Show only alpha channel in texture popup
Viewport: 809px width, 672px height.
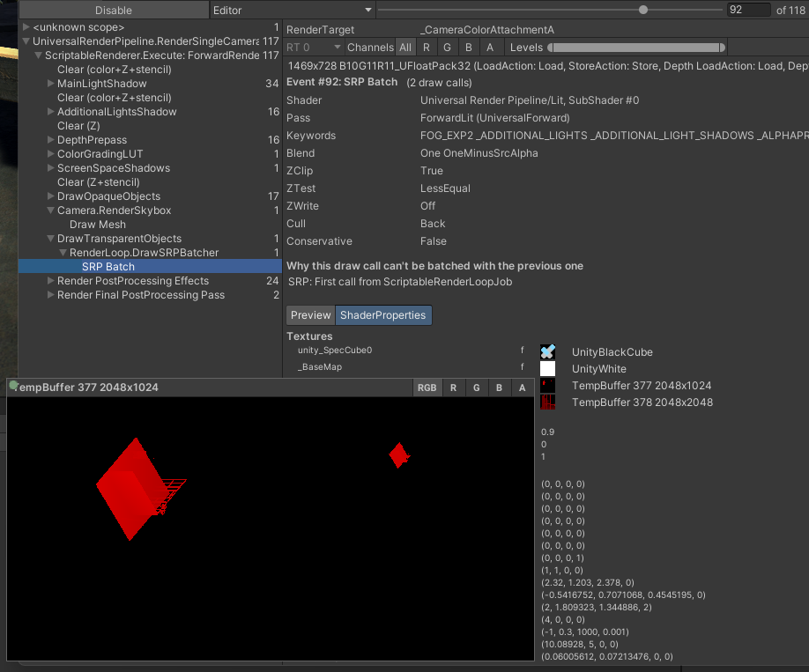[522, 388]
